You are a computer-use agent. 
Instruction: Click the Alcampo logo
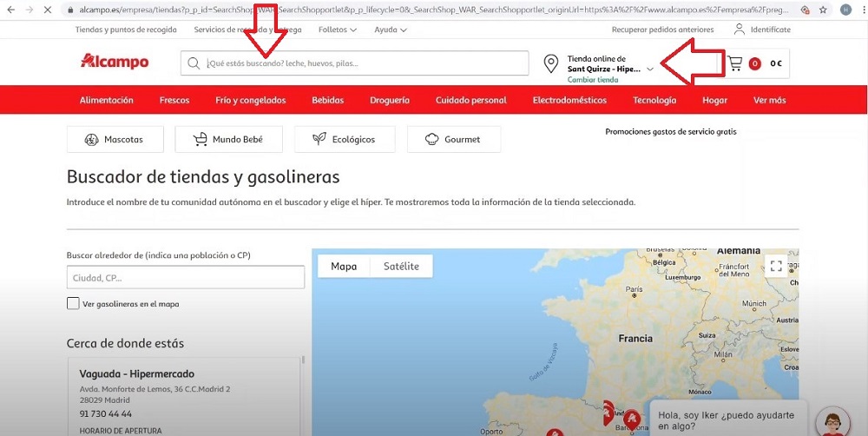point(114,63)
